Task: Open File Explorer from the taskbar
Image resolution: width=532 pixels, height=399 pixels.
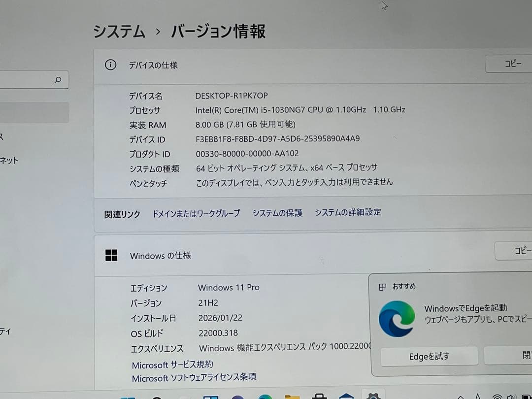Action: coord(293,397)
